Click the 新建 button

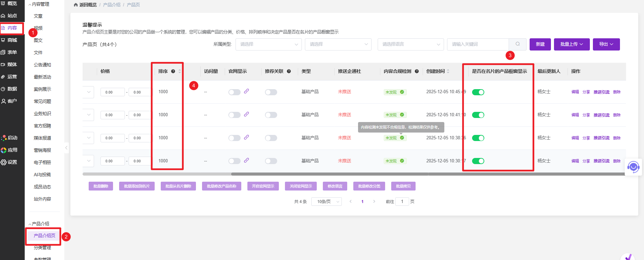[x=540, y=44]
